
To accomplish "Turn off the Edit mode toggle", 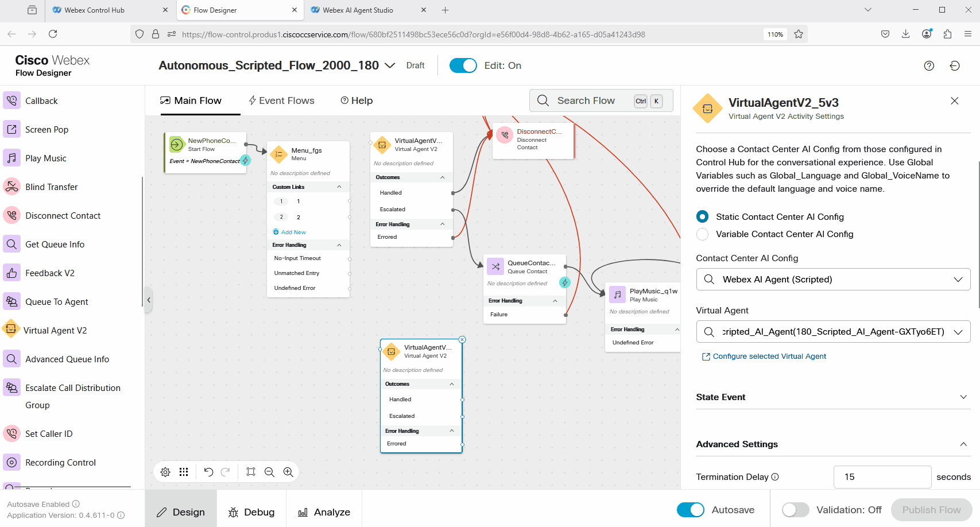I will (x=463, y=65).
